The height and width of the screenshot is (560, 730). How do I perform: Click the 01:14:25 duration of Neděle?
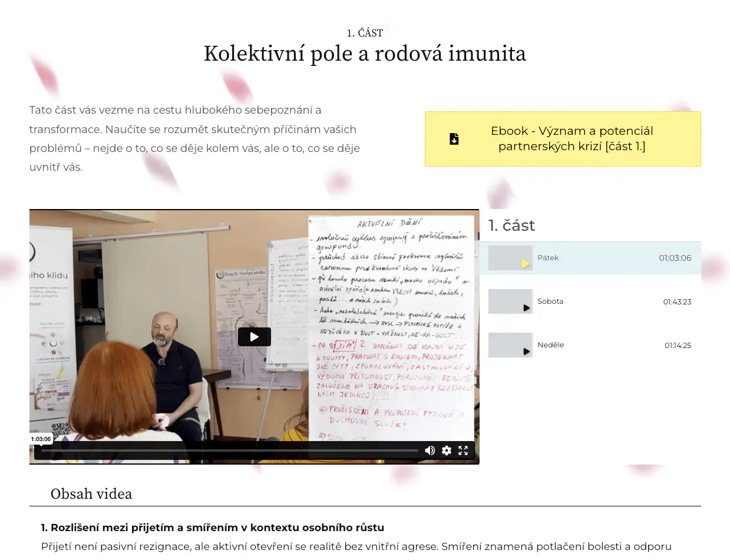pos(678,346)
